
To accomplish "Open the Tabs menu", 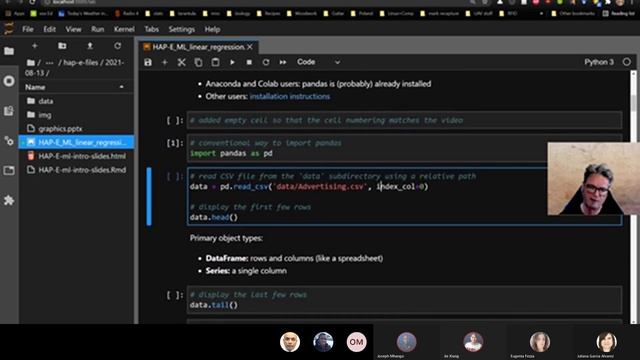I will coord(151,29).
